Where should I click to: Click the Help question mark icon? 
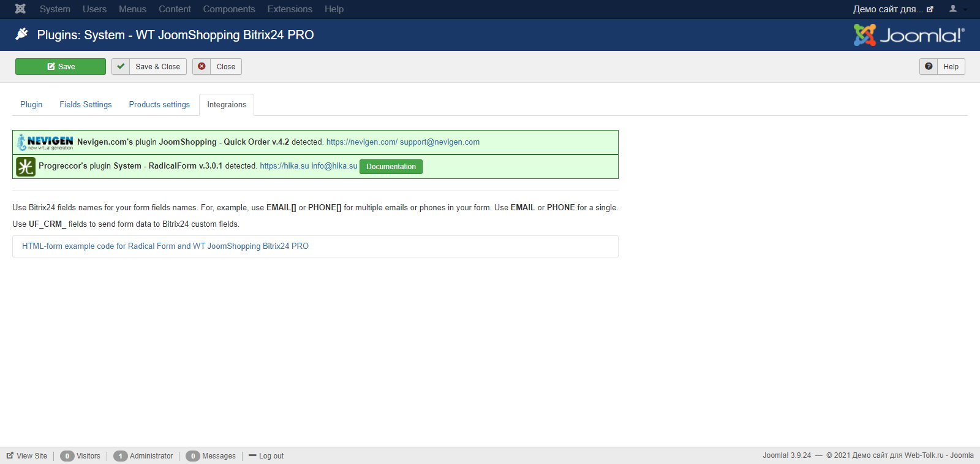coord(929,67)
